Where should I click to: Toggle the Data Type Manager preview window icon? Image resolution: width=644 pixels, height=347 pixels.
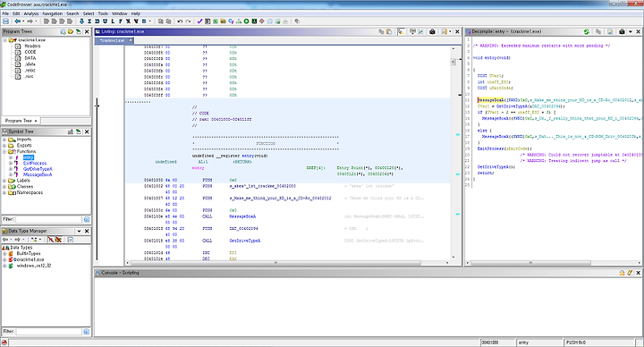click(x=71, y=240)
